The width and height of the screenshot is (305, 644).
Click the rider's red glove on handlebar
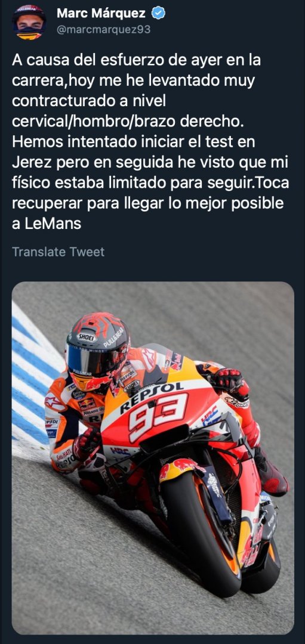230,381
